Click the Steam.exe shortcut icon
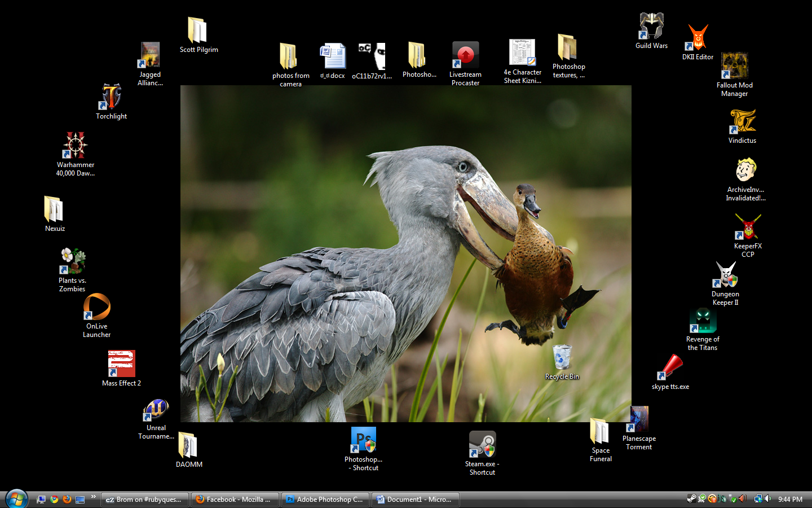This screenshot has height=508, width=812. [482, 445]
